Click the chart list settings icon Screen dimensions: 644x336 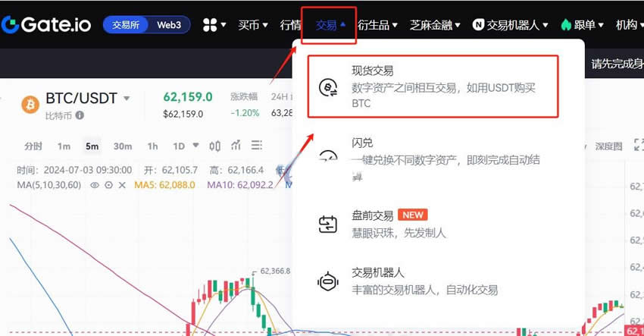pos(257,145)
